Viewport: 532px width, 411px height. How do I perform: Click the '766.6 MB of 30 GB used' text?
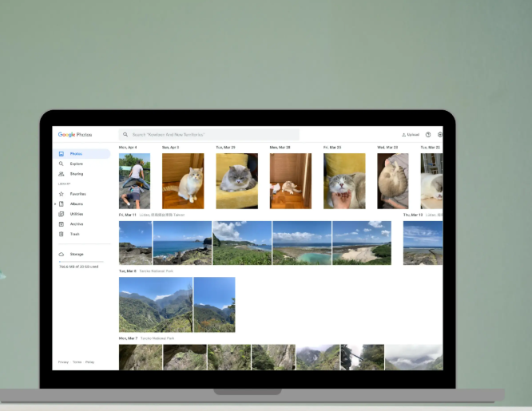click(79, 267)
